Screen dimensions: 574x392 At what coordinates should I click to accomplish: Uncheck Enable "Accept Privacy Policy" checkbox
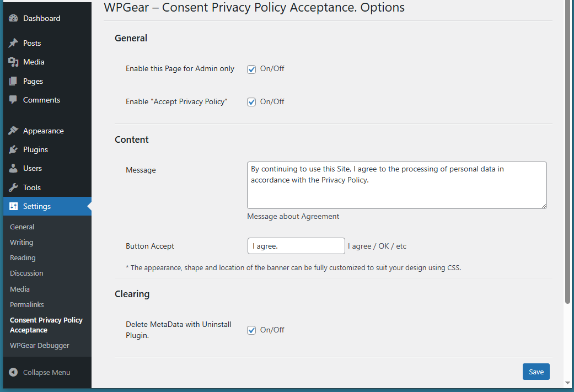[251, 102]
